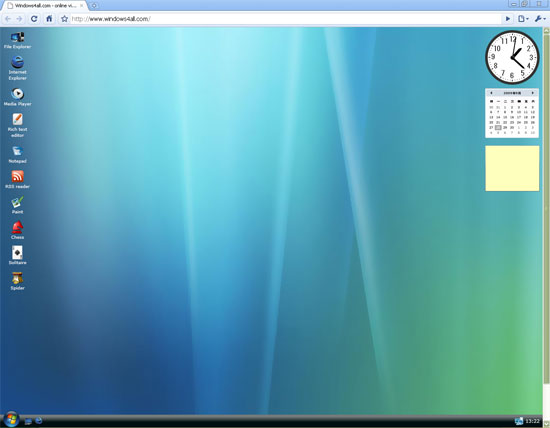Screen dimensions: 550x428
Task: Click the Go arrow beside the address bar
Action: pos(508,19)
